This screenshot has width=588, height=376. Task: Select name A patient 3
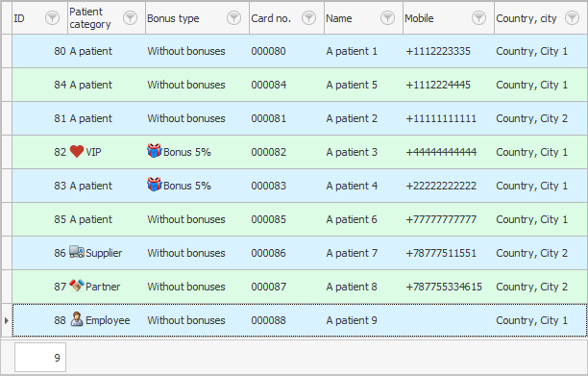pos(352,152)
